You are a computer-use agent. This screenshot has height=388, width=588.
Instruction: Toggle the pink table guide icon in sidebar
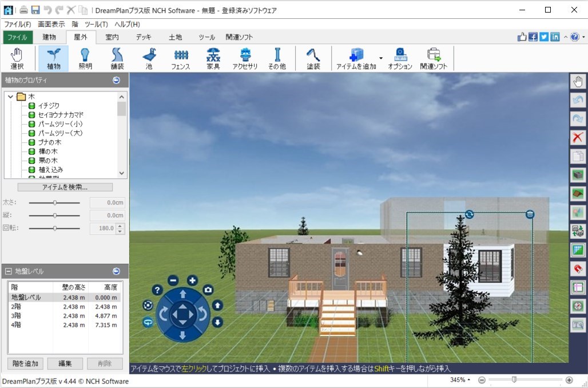pyautogui.click(x=578, y=287)
